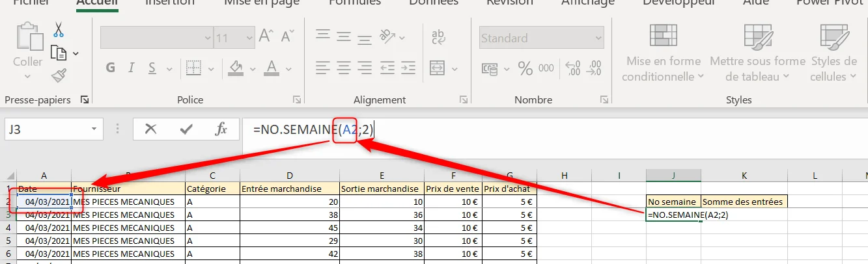Click the remove decimal places icon
This screenshot has width=868, height=264.
pyautogui.click(x=595, y=68)
